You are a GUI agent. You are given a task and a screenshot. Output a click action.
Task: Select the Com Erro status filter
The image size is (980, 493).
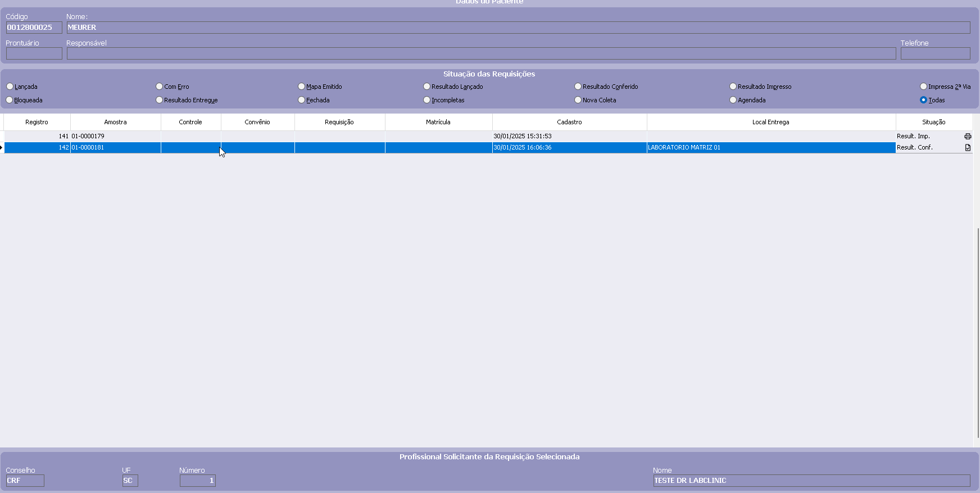click(160, 87)
